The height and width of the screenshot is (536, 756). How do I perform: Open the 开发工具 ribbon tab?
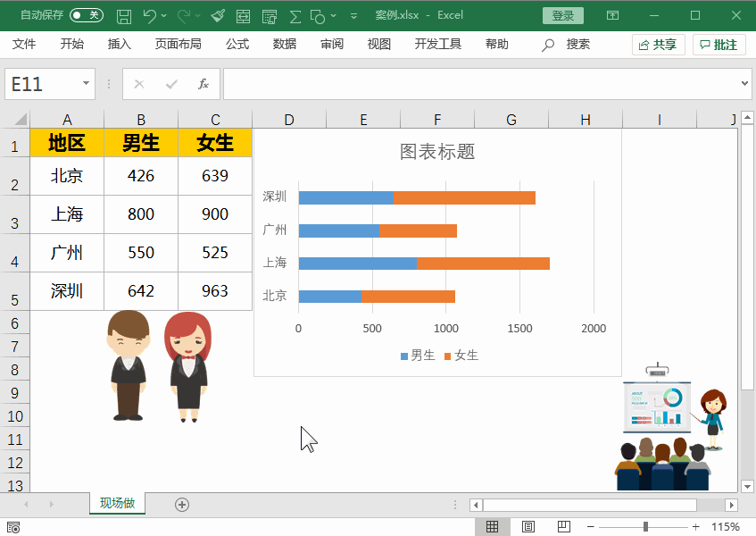click(437, 45)
